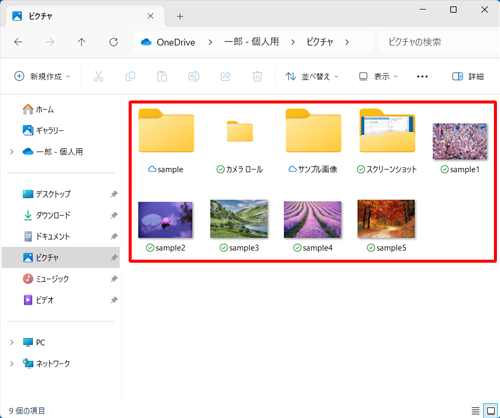Click the Share icon in toolbar
This screenshot has height=418, width=500.
click(x=226, y=77)
